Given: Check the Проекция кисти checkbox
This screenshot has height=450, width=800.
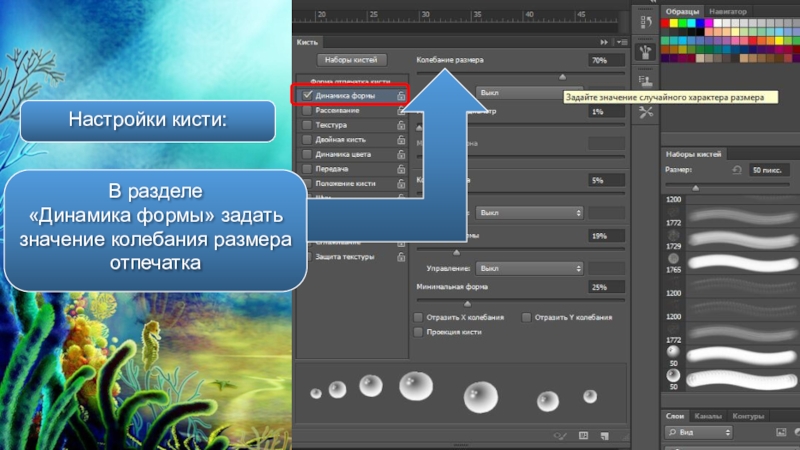Looking at the screenshot, I should pos(418,332).
